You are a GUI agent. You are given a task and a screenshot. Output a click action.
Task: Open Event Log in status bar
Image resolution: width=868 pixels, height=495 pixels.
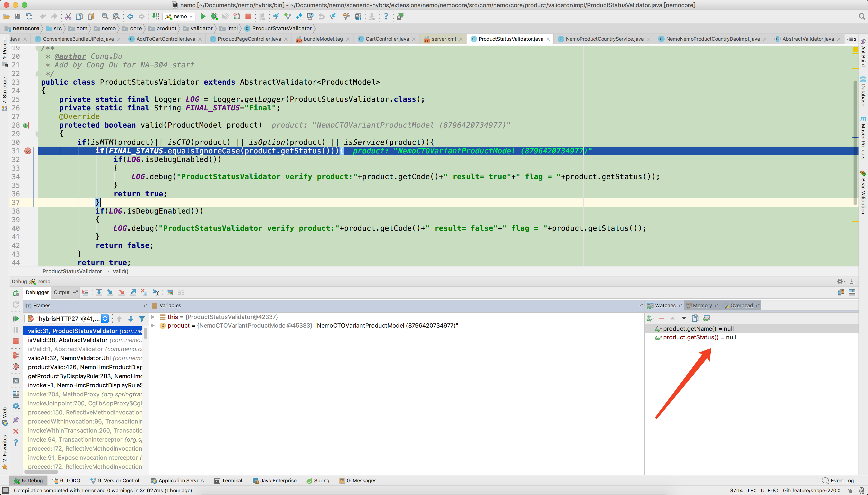(838, 480)
